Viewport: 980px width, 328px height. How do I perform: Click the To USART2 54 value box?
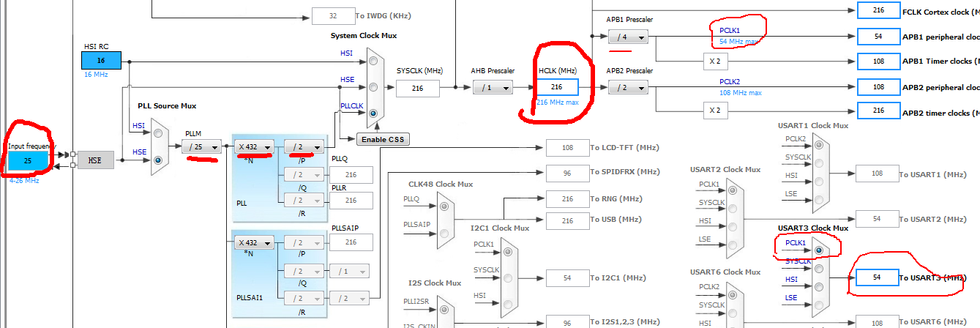click(x=878, y=219)
